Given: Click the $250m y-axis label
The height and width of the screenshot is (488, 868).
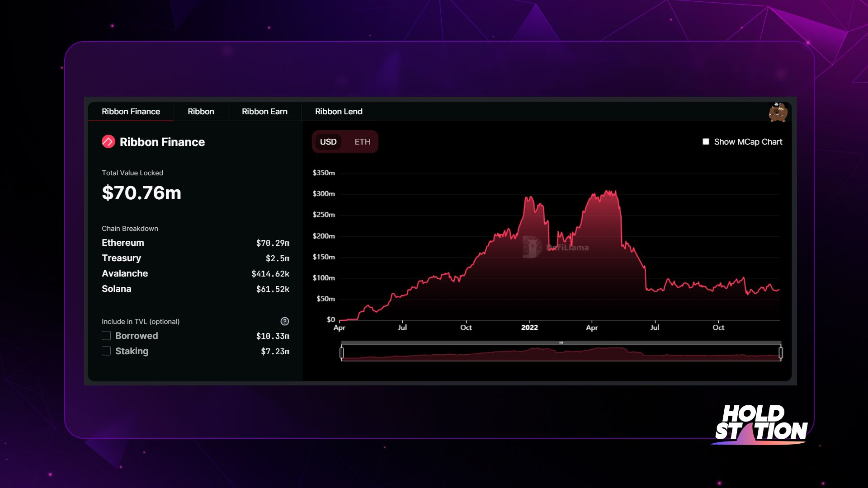Looking at the screenshot, I should [x=324, y=215].
